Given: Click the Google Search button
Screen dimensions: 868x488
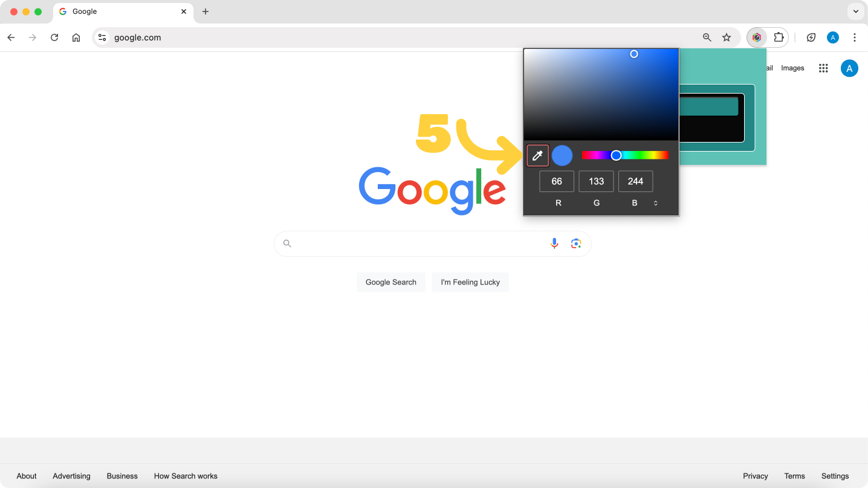Looking at the screenshot, I should [x=390, y=282].
